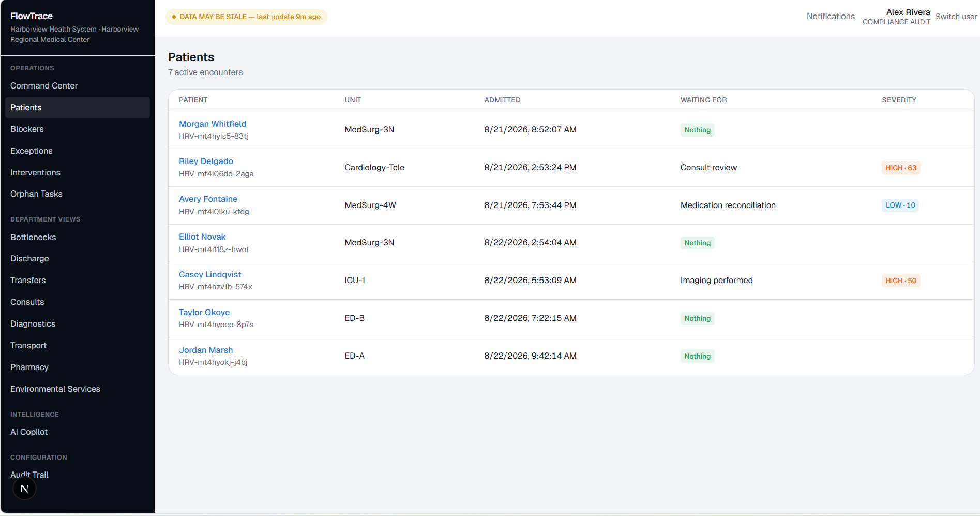This screenshot has height=516, width=980.
Task: Click the round N badge icon
Action: click(24, 489)
